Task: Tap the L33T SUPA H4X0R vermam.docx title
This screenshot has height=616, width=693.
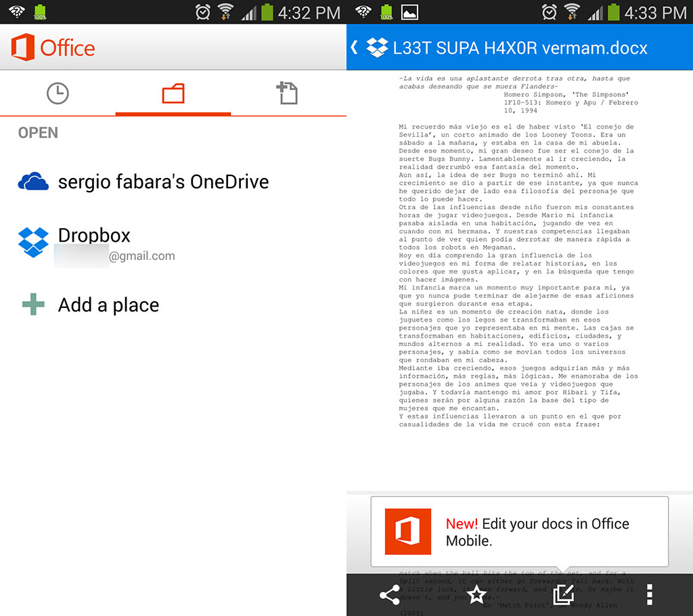Action: coord(520,48)
